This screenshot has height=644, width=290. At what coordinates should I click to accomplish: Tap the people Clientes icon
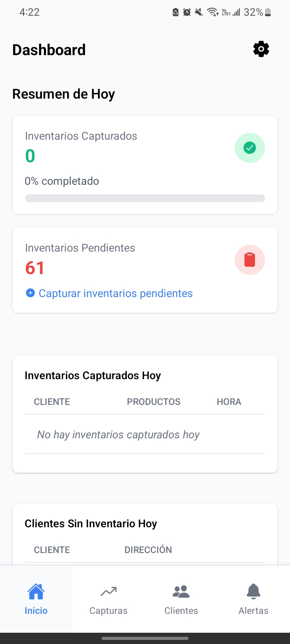point(181,591)
